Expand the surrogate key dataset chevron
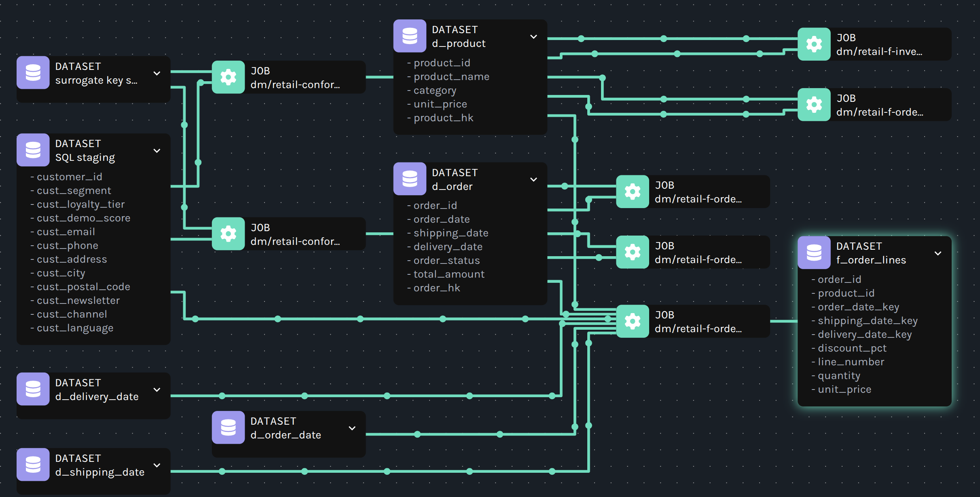The height and width of the screenshot is (497, 980). pyautogui.click(x=157, y=73)
